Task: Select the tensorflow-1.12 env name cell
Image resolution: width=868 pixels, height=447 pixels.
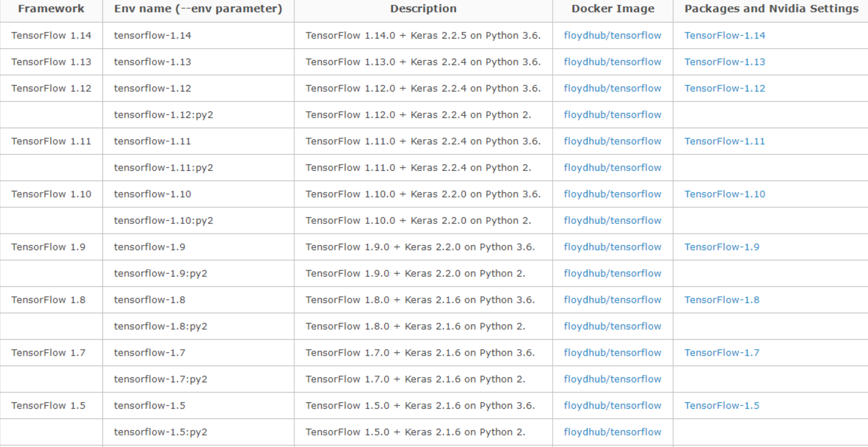Action: pos(198,88)
